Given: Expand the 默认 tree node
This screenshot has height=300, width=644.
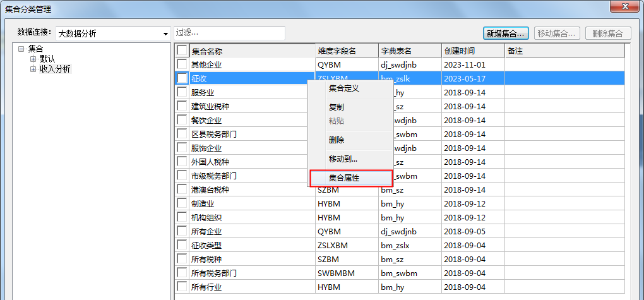Looking at the screenshot, I should [33, 59].
